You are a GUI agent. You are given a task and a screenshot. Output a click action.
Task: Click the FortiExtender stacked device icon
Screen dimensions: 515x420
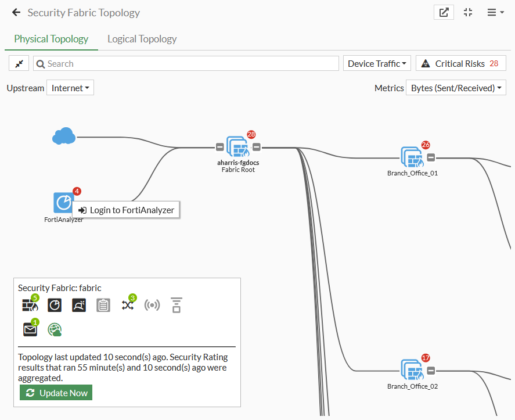point(177,305)
